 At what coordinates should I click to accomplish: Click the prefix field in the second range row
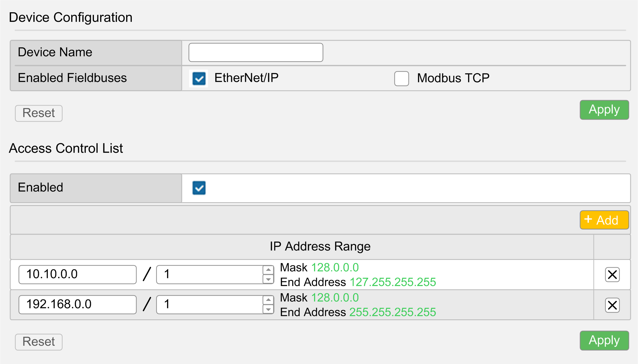(x=209, y=305)
